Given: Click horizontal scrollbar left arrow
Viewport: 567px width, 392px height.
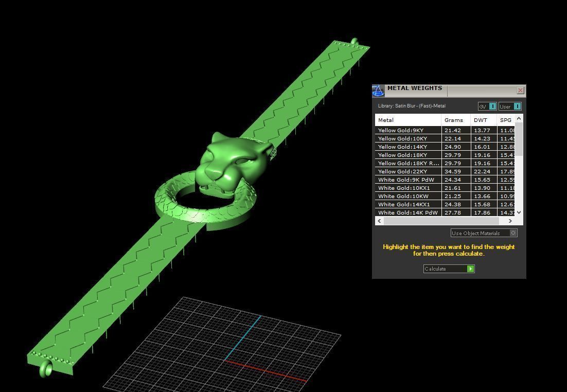Looking at the screenshot, I should pos(379,221).
